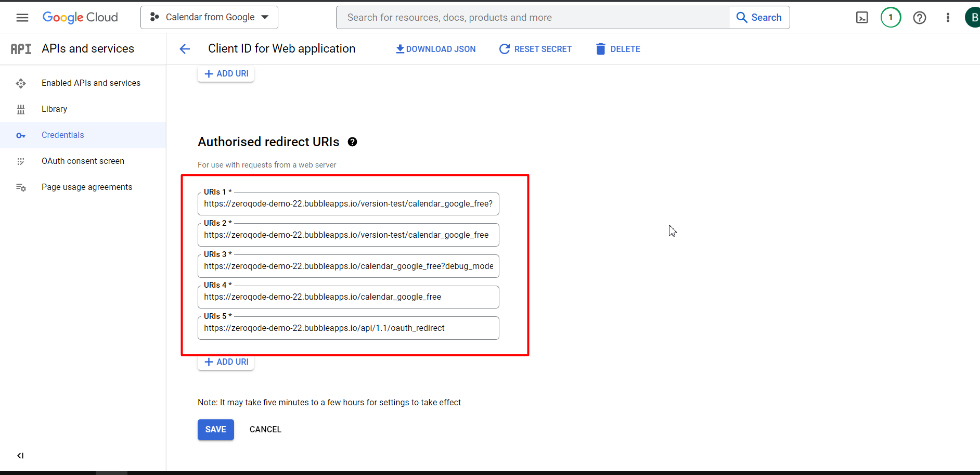Click the Page usage agreements settings icon
Image resolution: width=980 pixels, height=475 pixels.
21,187
